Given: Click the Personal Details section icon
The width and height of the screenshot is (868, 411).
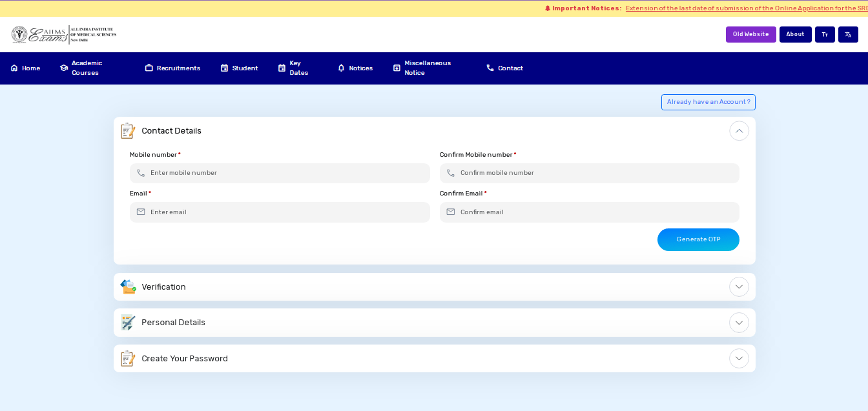Looking at the screenshot, I should tap(128, 323).
